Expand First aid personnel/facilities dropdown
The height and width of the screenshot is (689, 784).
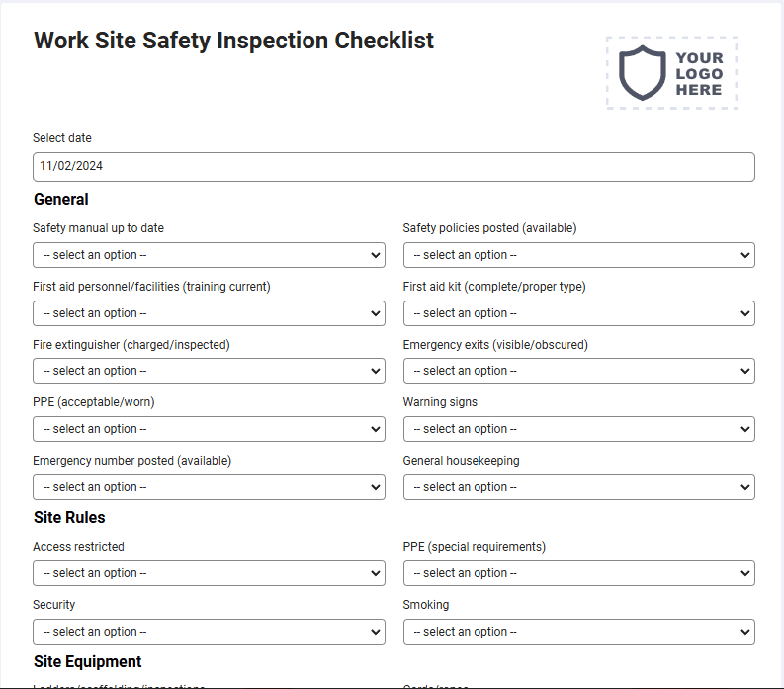point(209,313)
